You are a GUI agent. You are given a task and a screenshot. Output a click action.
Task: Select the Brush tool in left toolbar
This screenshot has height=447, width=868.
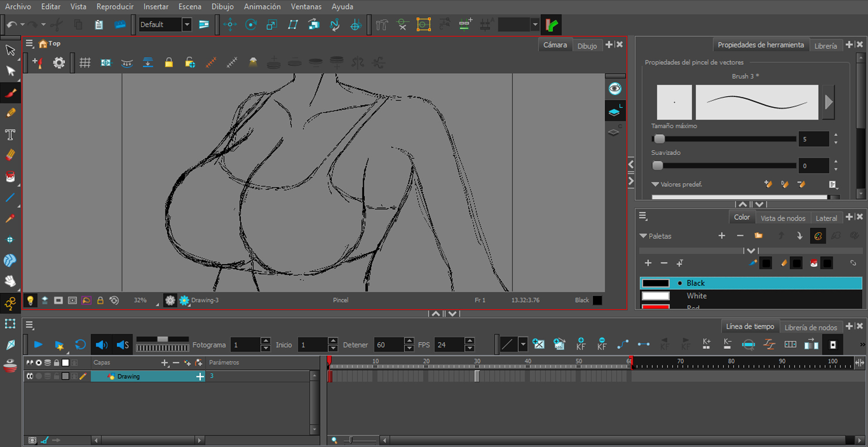click(x=10, y=93)
